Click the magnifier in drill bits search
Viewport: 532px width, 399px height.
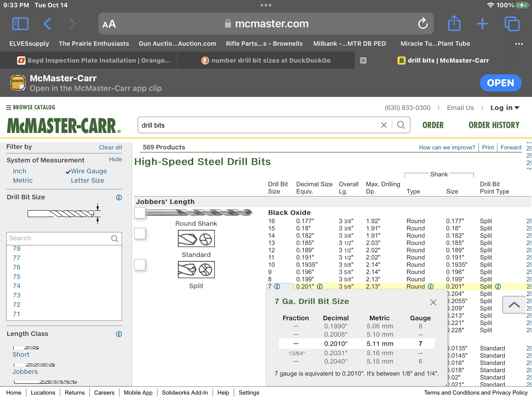click(x=401, y=125)
